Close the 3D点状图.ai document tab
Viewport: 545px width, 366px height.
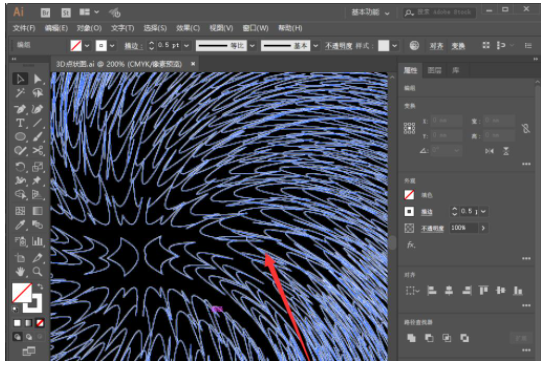pos(193,64)
